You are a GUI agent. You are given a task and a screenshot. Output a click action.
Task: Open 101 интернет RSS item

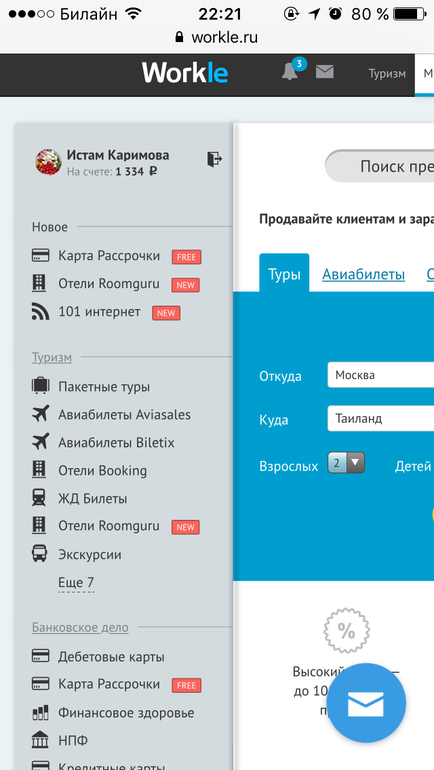[86, 312]
